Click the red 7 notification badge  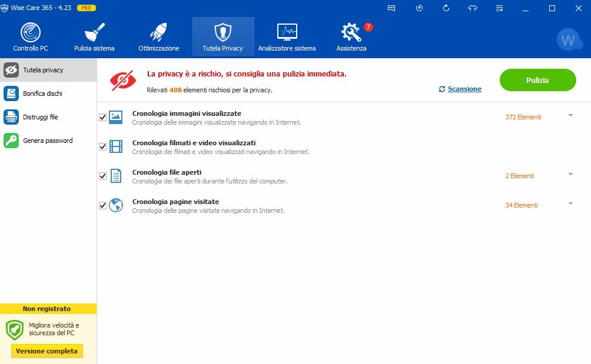pos(368,27)
